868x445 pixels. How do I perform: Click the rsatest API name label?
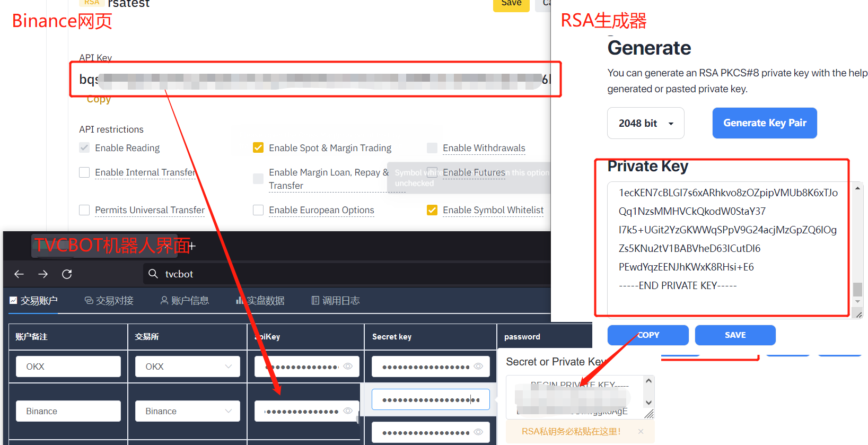point(129,4)
